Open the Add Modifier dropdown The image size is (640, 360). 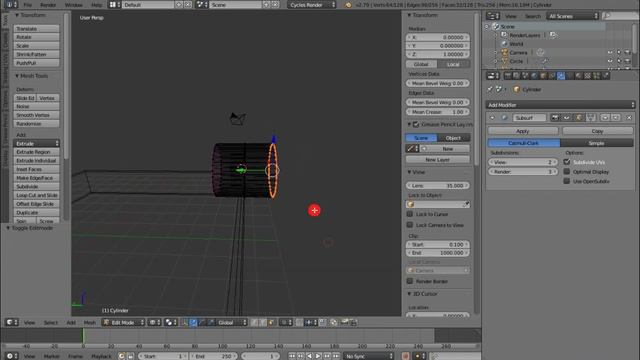561,105
